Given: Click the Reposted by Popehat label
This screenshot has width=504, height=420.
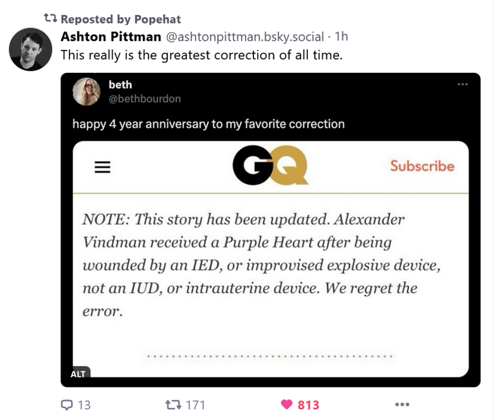Looking at the screenshot, I should [121, 19].
